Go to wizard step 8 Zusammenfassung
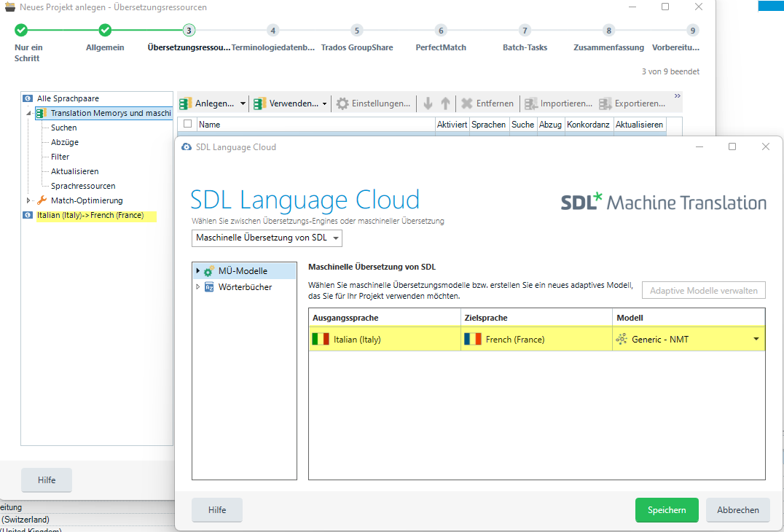Image resolution: width=784 pixels, height=532 pixels. 609,31
